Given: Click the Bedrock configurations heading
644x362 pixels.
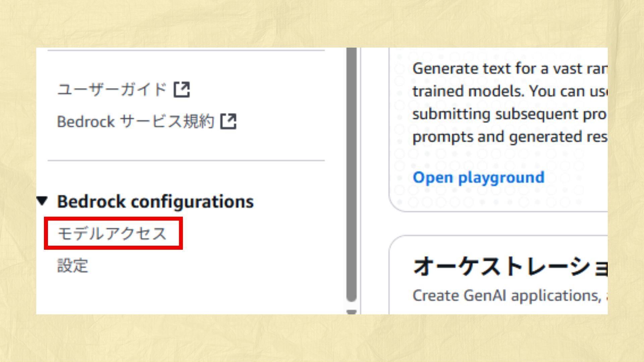Looking at the screenshot, I should pos(155,201).
